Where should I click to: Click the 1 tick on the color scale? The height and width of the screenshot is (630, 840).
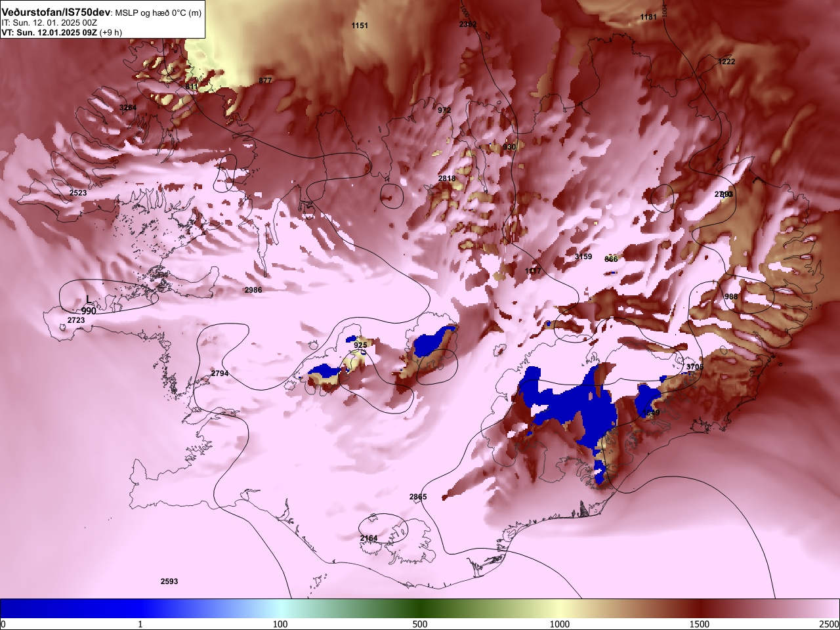140,624
